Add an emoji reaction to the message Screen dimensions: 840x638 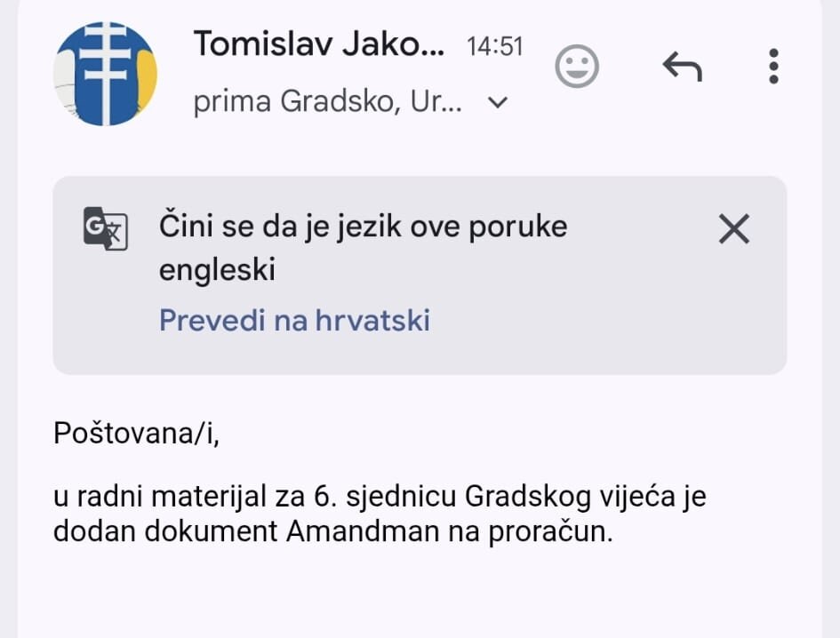click(577, 67)
